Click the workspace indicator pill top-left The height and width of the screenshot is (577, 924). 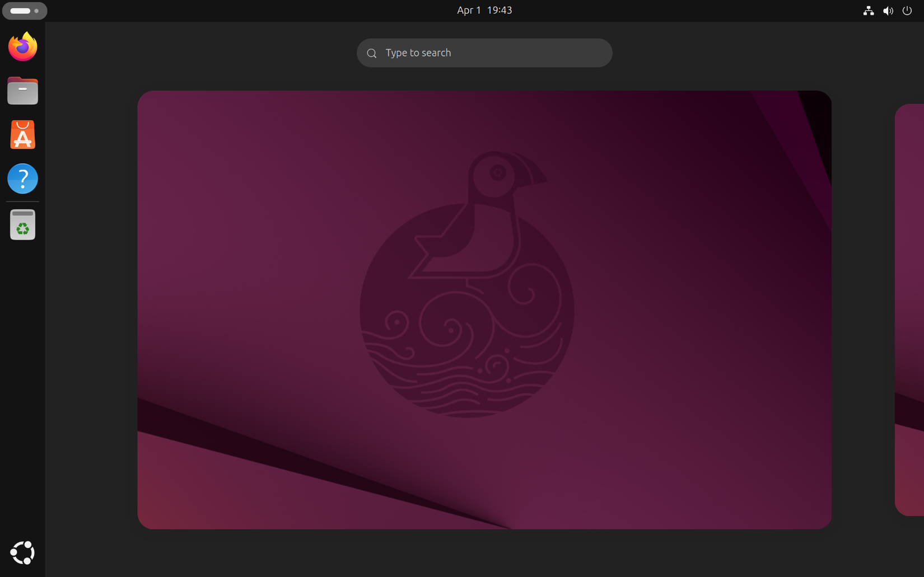click(x=25, y=11)
